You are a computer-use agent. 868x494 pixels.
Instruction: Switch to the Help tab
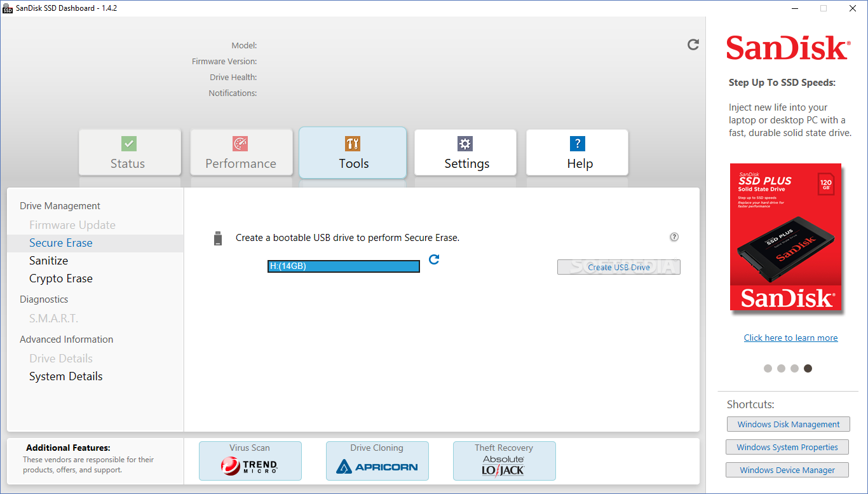click(577, 153)
